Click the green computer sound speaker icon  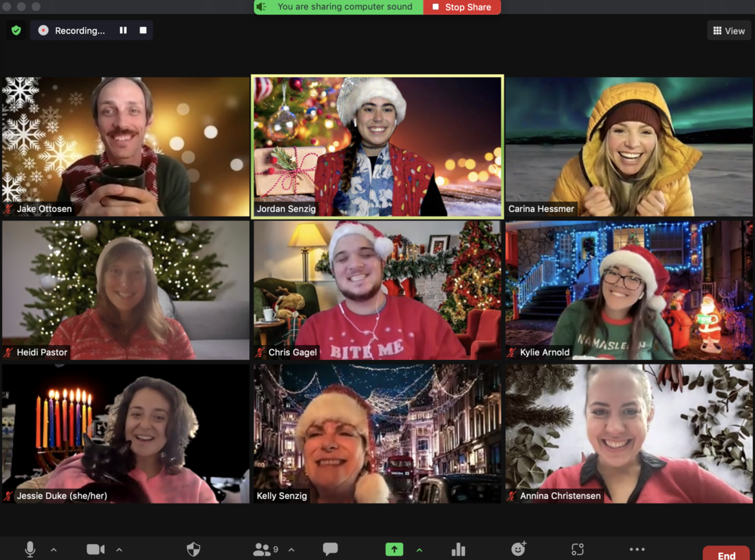[261, 7]
